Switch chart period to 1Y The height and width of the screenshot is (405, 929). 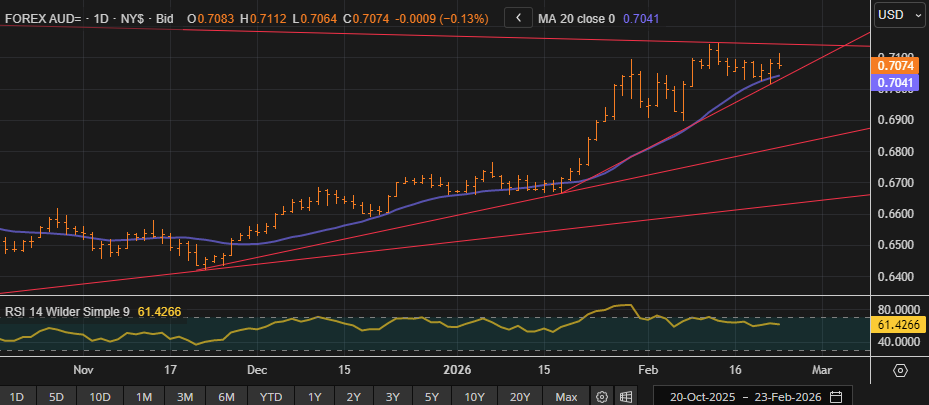click(x=315, y=396)
